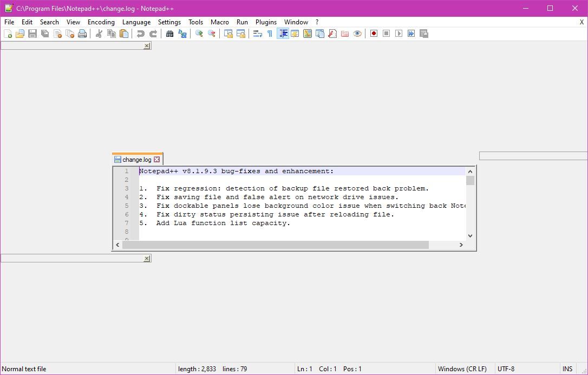Close the upper docked panel
The image size is (588, 375).
147,45
